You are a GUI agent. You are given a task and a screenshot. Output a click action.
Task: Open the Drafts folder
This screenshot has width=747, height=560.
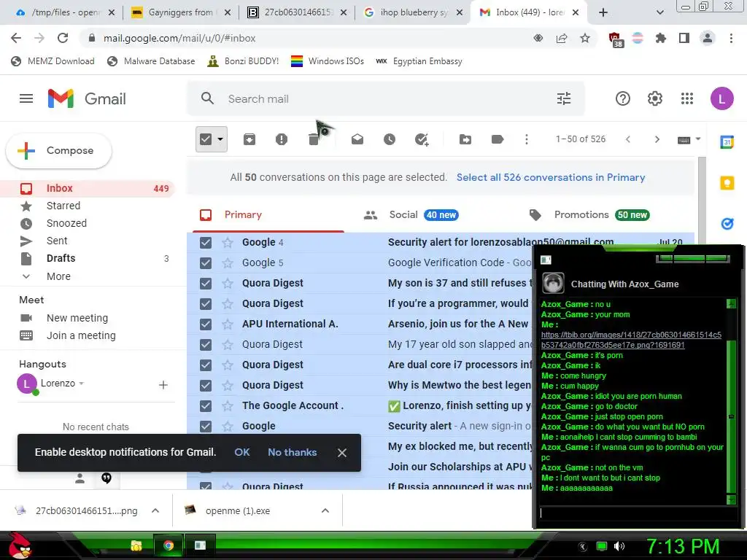click(61, 258)
